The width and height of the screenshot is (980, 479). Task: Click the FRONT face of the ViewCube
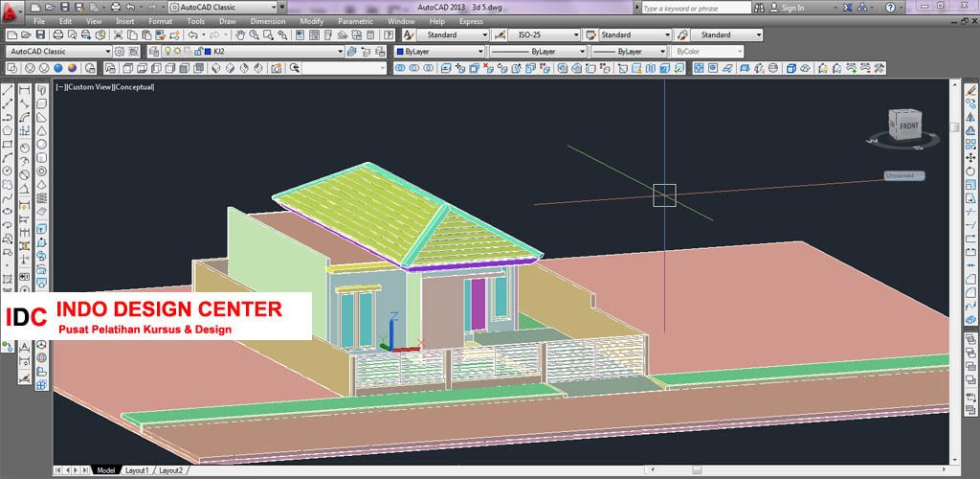pos(909,126)
